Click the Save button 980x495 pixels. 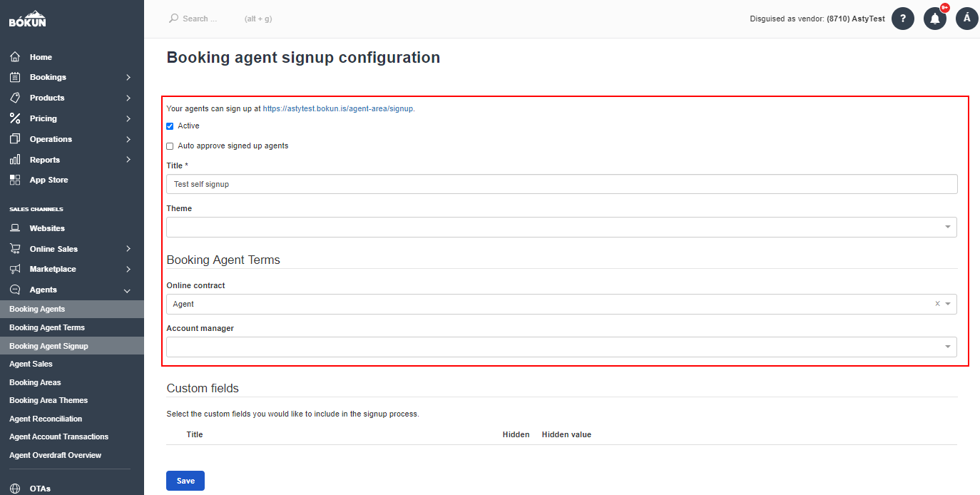click(185, 481)
